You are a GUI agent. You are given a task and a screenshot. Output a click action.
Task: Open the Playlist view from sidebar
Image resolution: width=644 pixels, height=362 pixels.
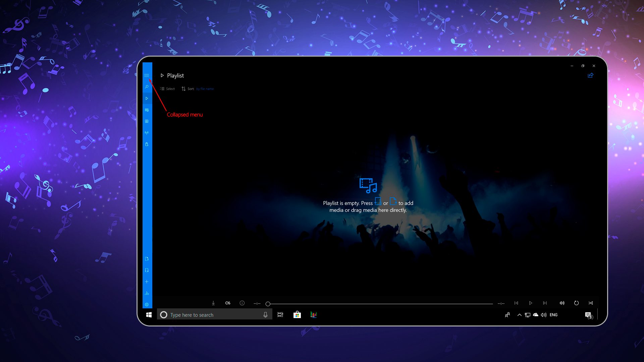[147, 110]
